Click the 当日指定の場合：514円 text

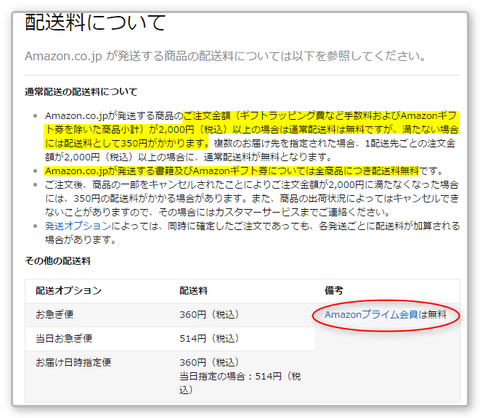[230, 376]
